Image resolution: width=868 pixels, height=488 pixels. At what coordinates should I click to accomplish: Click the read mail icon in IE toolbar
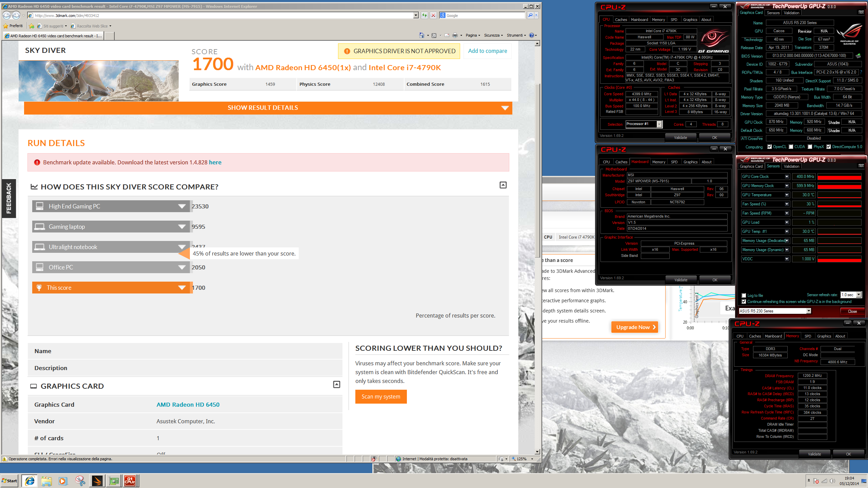pos(447,35)
